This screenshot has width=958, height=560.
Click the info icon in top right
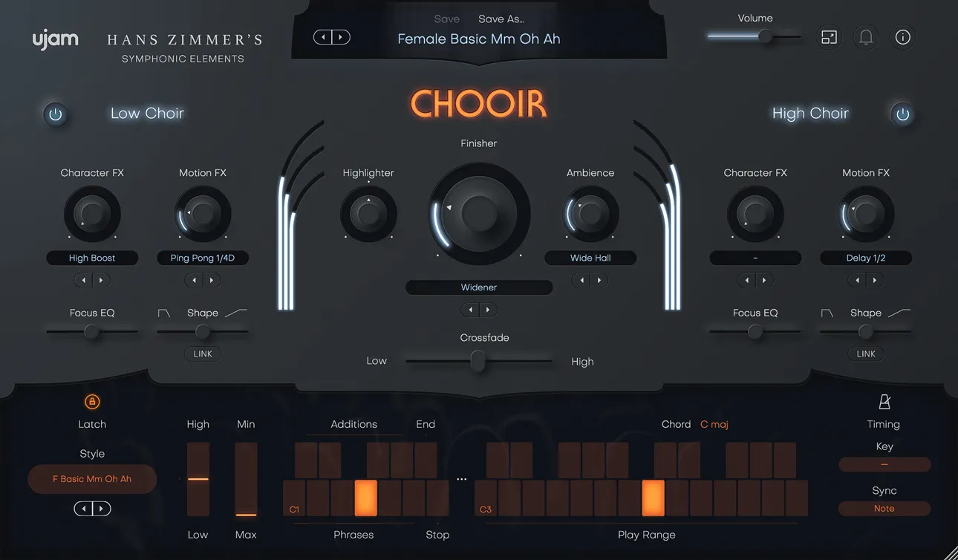pyautogui.click(x=902, y=37)
